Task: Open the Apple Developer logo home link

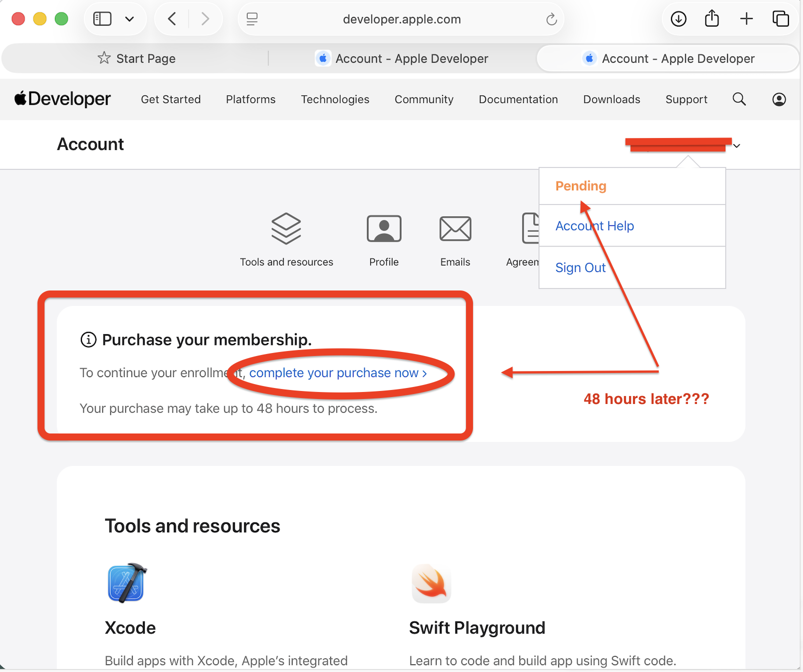Action: (62, 99)
